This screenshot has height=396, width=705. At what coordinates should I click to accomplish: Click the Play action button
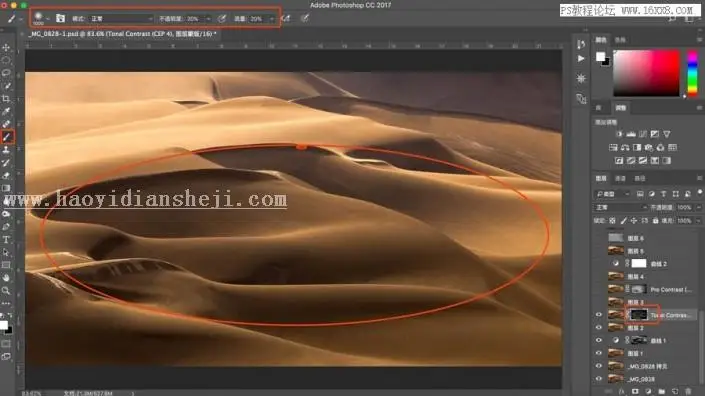pyautogui.click(x=581, y=58)
